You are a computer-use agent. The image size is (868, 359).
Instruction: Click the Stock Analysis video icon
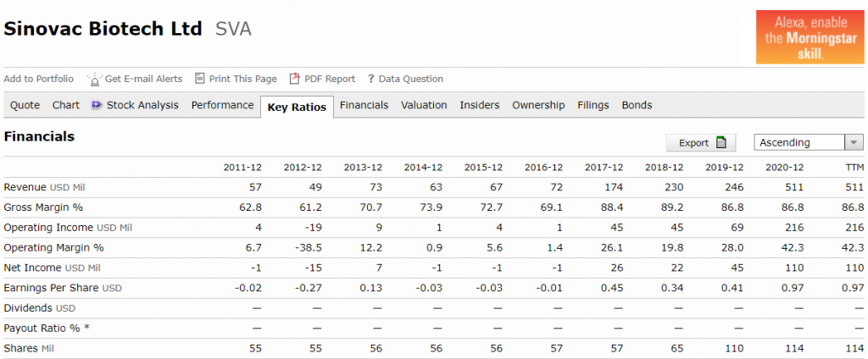(x=97, y=104)
